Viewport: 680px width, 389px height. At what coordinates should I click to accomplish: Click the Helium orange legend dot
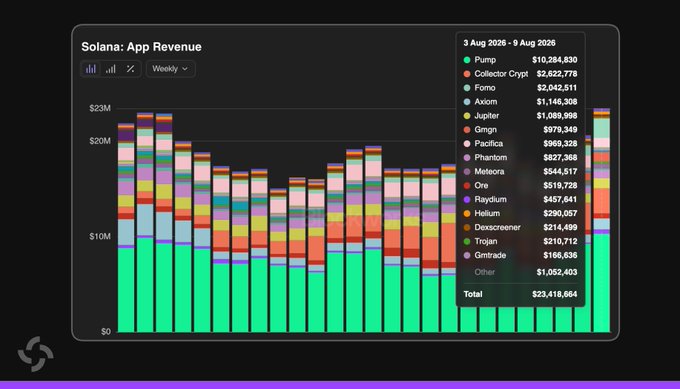point(467,213)
